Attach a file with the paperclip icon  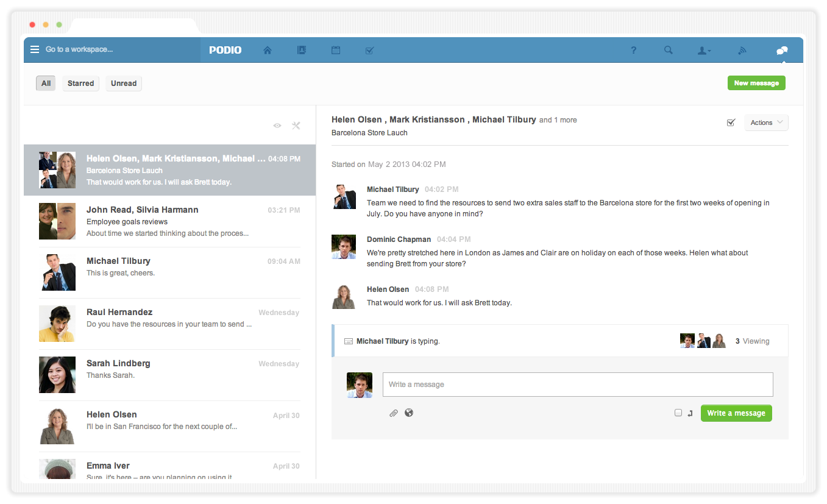click(x=394, y=413)
